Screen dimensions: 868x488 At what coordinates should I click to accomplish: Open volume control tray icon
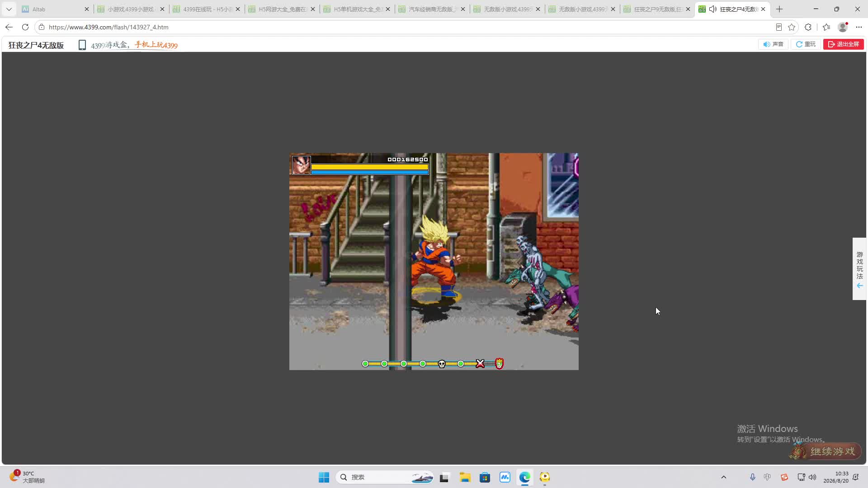tap(812, 477)
